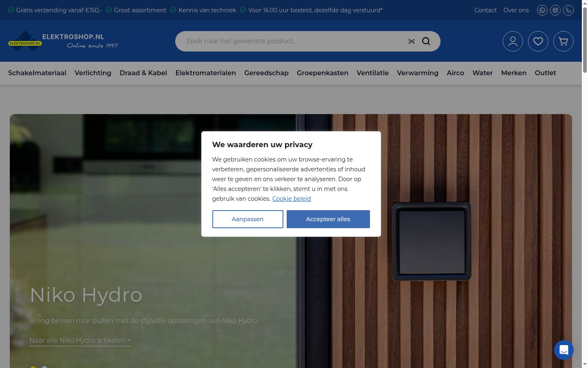Viewport: 588px width, 368px height.
Task: Click the Contact link
Action: (486, 10)
